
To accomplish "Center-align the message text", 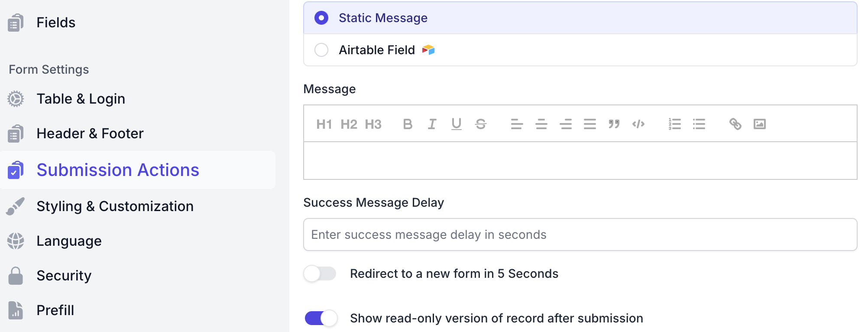I will 541,124.
